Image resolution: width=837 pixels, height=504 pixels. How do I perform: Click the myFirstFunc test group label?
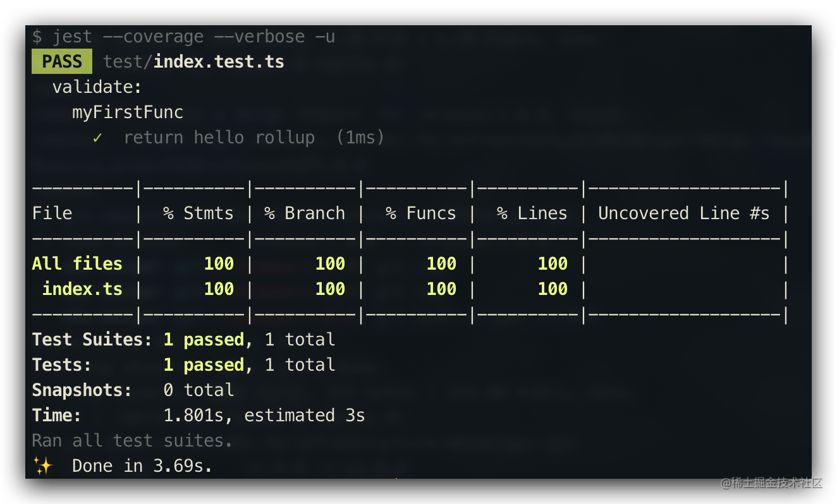(128, 112)
